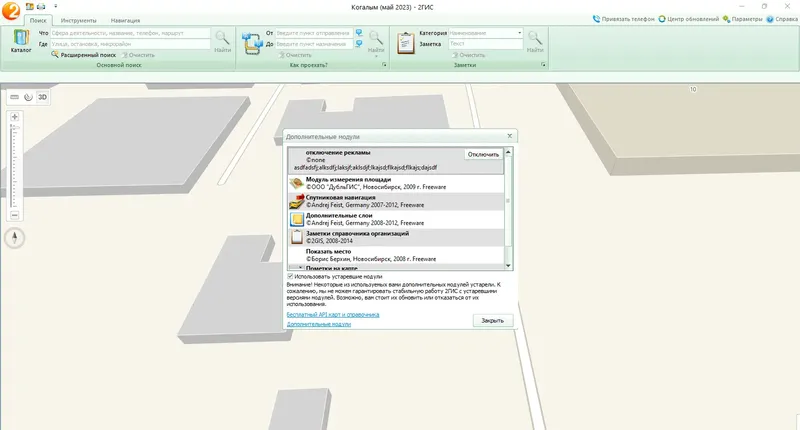Open the Категория dropdown list
Screen dimensions: 800x430
(519, 33)
